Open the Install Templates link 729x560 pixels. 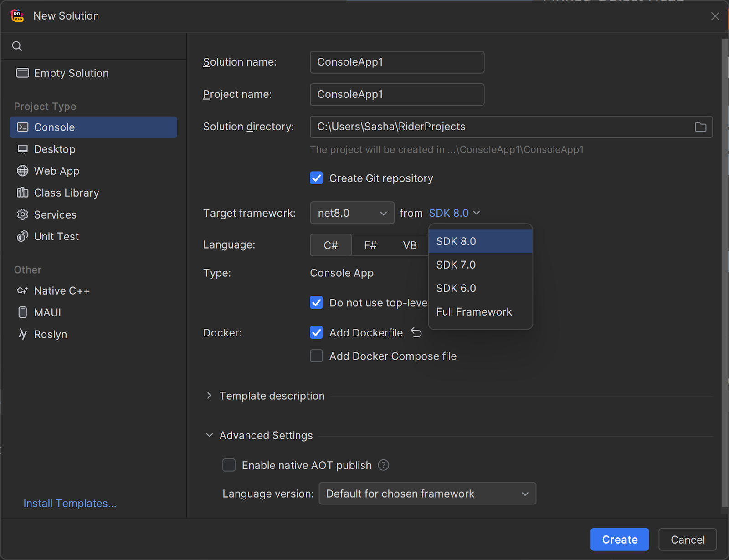(70, 503)
